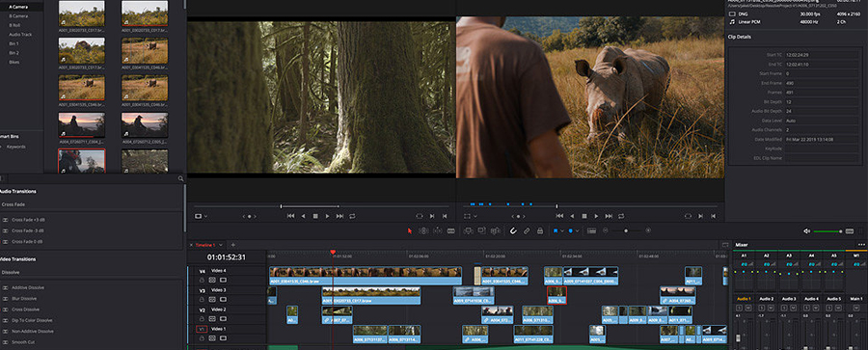868x350 pixels.
Task: Click the V1 destination control
Action: (x=203, y=329)
